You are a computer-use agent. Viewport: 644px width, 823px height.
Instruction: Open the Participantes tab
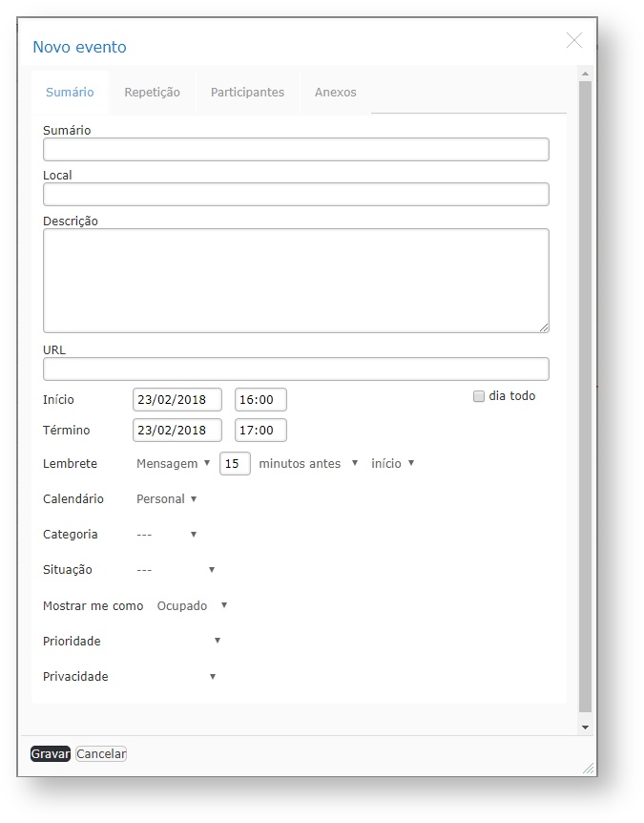pos(247,93)
